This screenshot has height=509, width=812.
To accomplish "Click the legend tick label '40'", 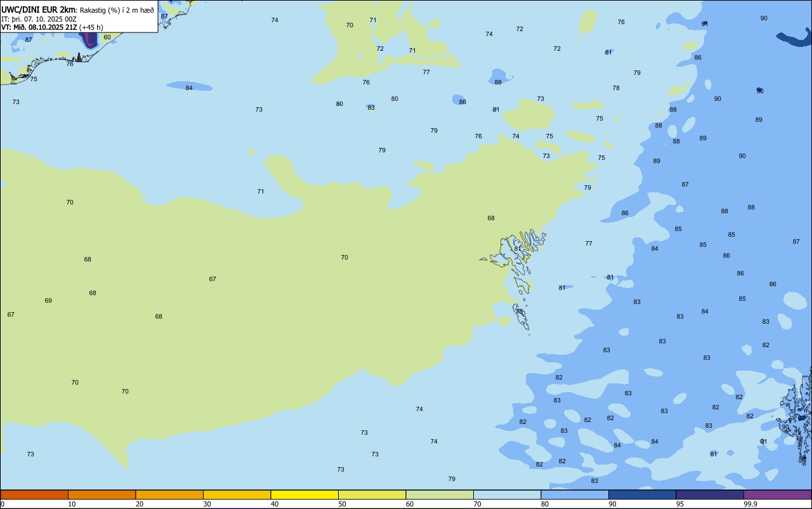I will coord(275,504).
